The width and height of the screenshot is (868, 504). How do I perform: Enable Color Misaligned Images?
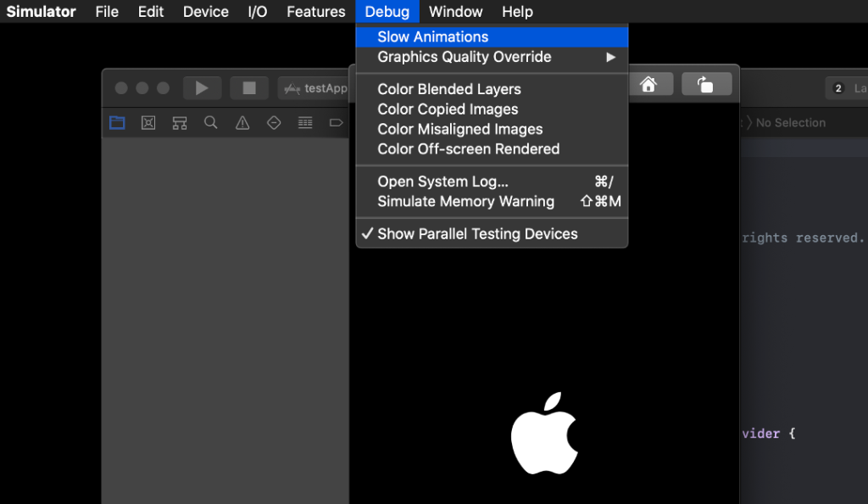[x=492, y=129]
